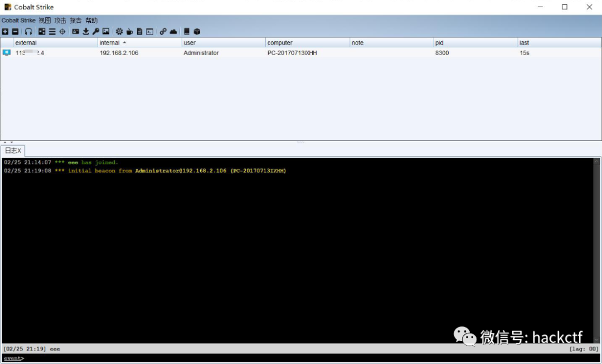Click the terminal icon for scripted web delivery

click(150, 32)
